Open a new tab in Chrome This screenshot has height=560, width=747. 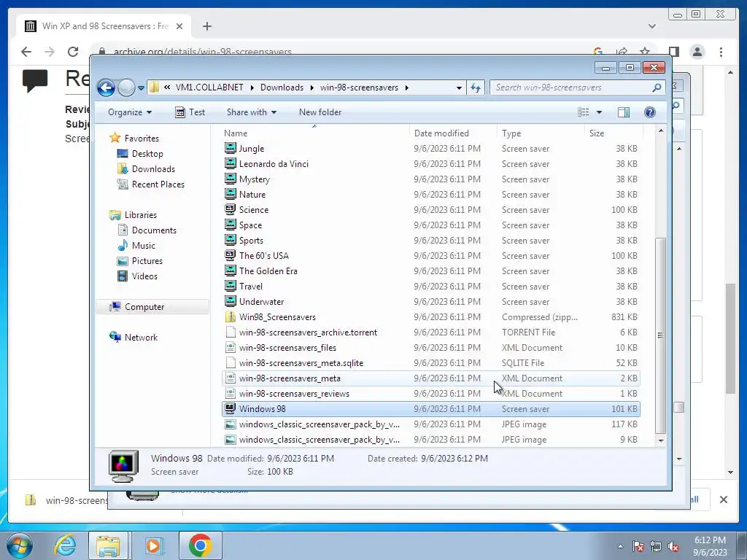[x=206, y=26]
